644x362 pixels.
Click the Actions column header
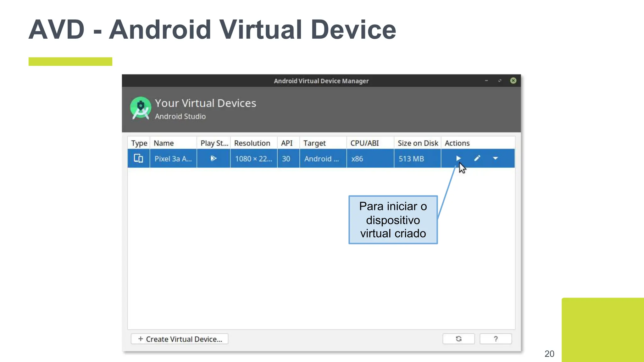coord(478,143)
